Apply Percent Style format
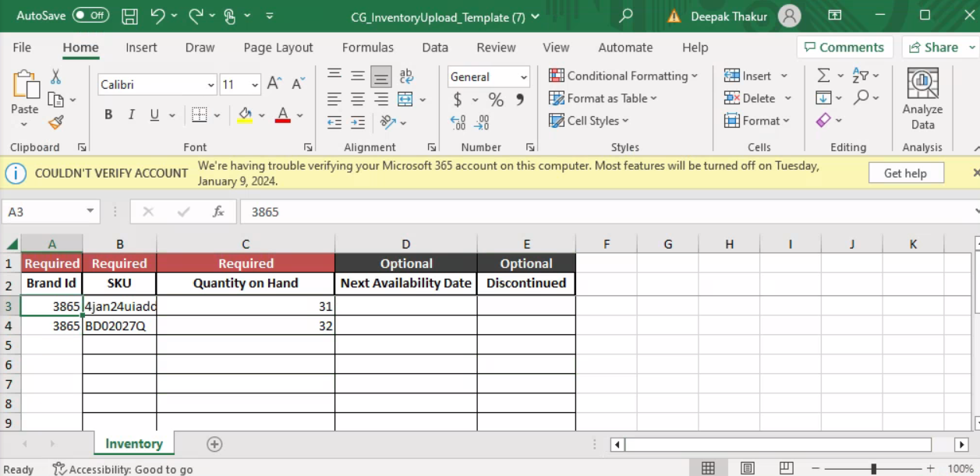Image resolution: width=980 pixels, height=476 pixels. [x=496, y=100]
